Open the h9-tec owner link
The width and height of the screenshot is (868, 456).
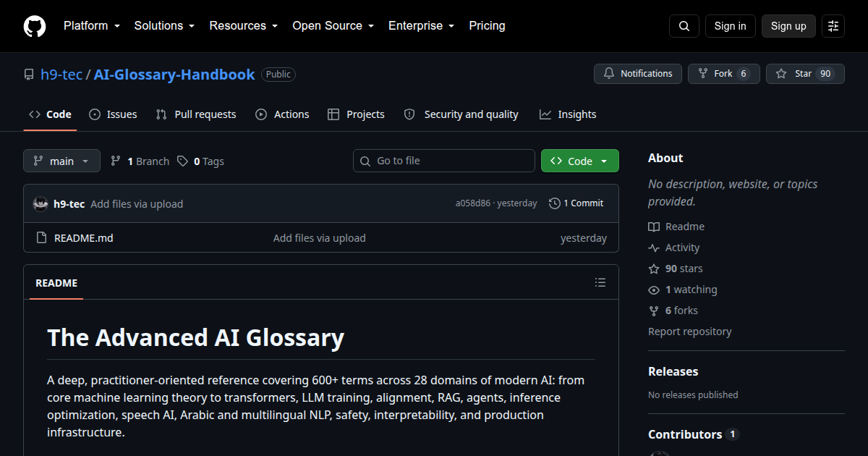click(x=61, y=75)
